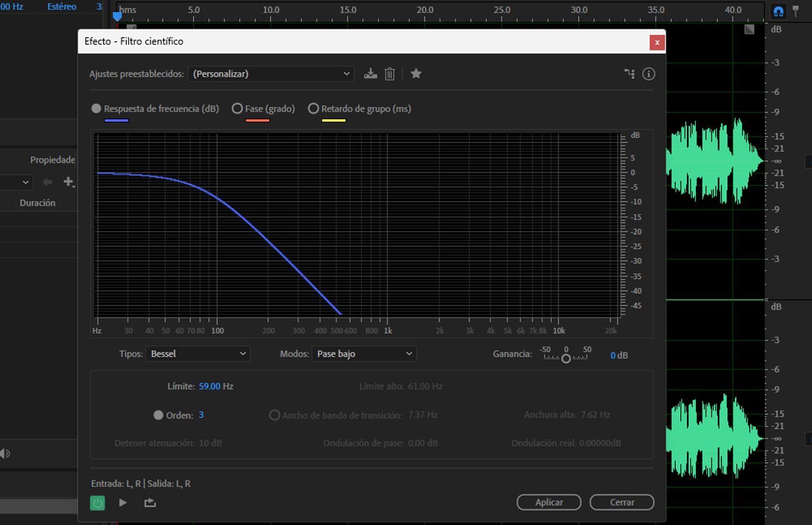Click the Orden value 3
Image resolution: width=812 pixels, height=525 pixels.
pos(201,415)
